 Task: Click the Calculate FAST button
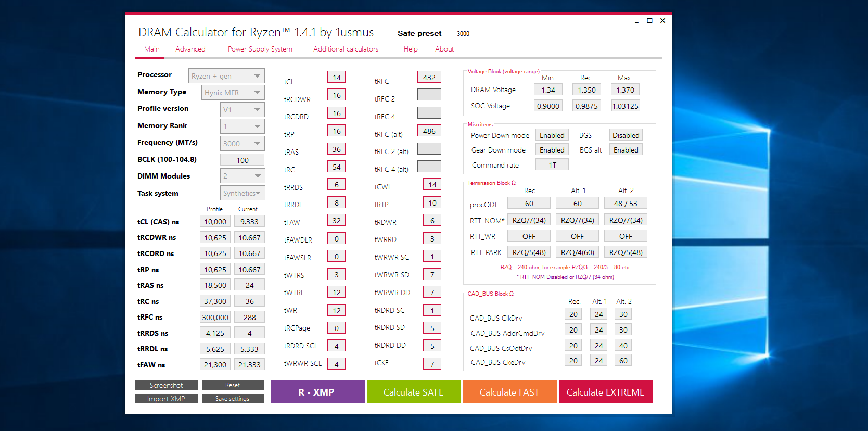pyautogui.click(x=509, y=392)
